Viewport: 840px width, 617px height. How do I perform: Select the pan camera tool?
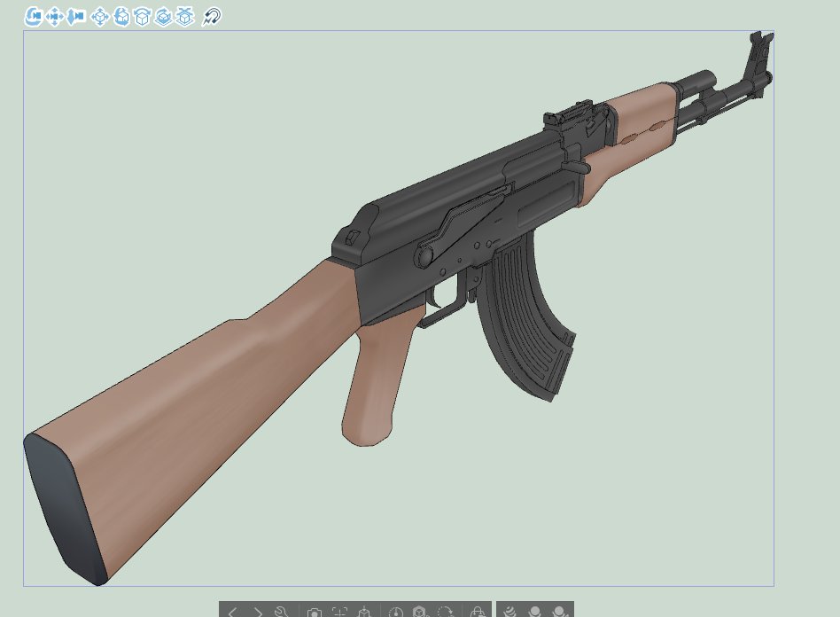coord(55,17)
